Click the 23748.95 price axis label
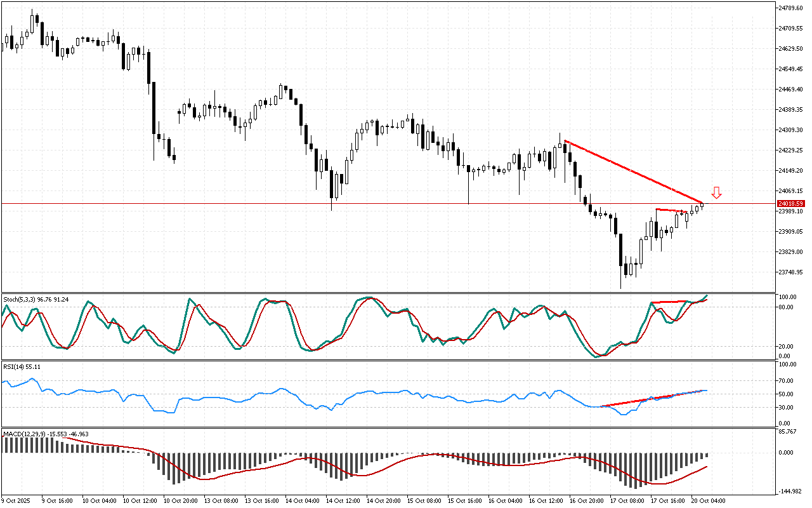This screenshot has width=812, height=508. coord(790,272)
